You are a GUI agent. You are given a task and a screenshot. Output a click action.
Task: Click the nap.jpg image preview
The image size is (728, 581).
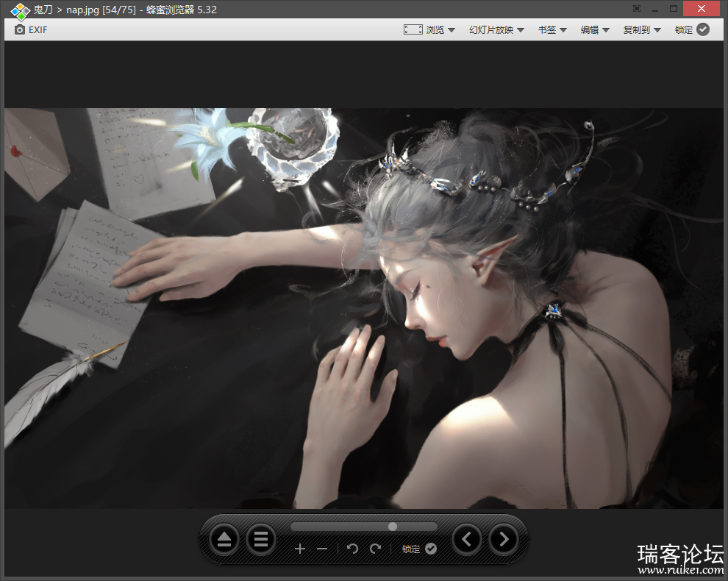click(364, 308)
